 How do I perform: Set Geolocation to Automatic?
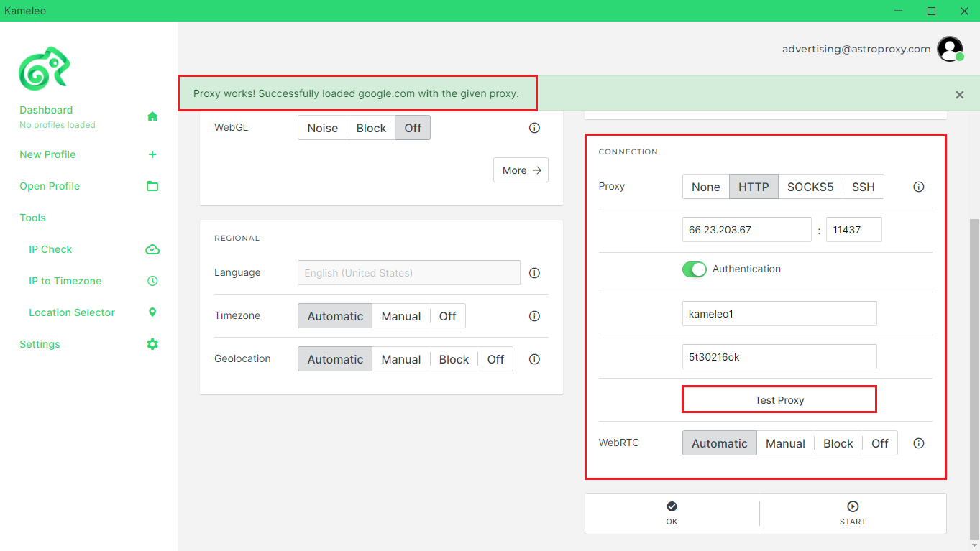click(335, 359)
